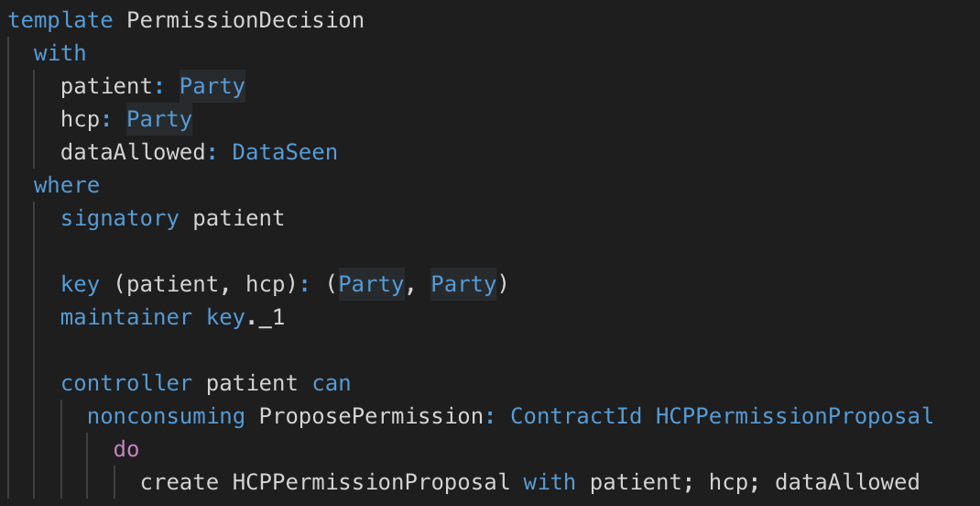Click first Party in key tuple type
Screen dimensions: 980x506
tap(371, 284)
